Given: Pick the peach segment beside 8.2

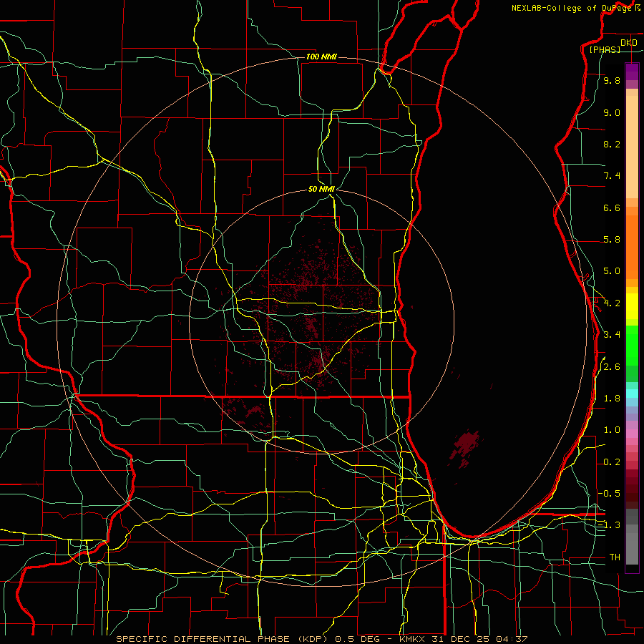Looking at the screenshot, I should [x=632, y=147].
